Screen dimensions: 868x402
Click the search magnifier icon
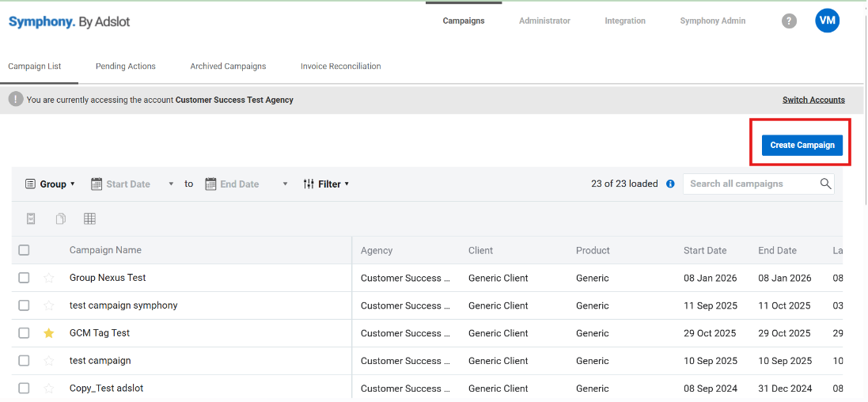(x=825, y=184)
